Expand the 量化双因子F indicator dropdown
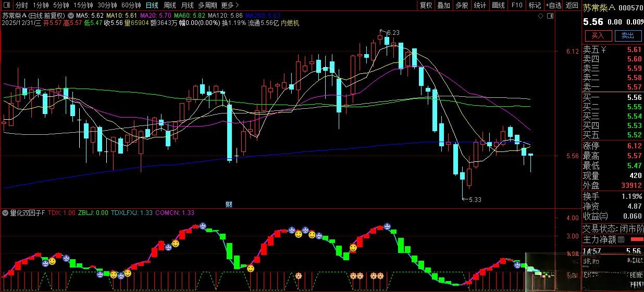 (5, 213)
